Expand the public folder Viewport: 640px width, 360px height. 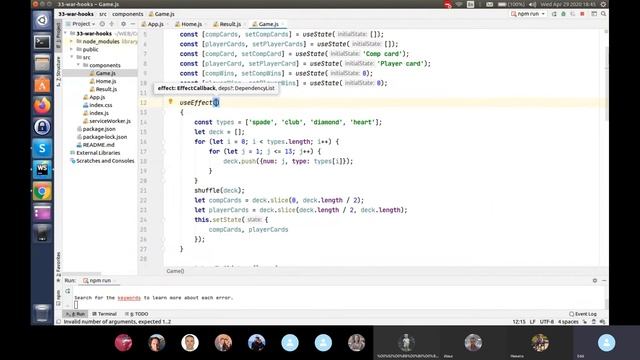72,49
